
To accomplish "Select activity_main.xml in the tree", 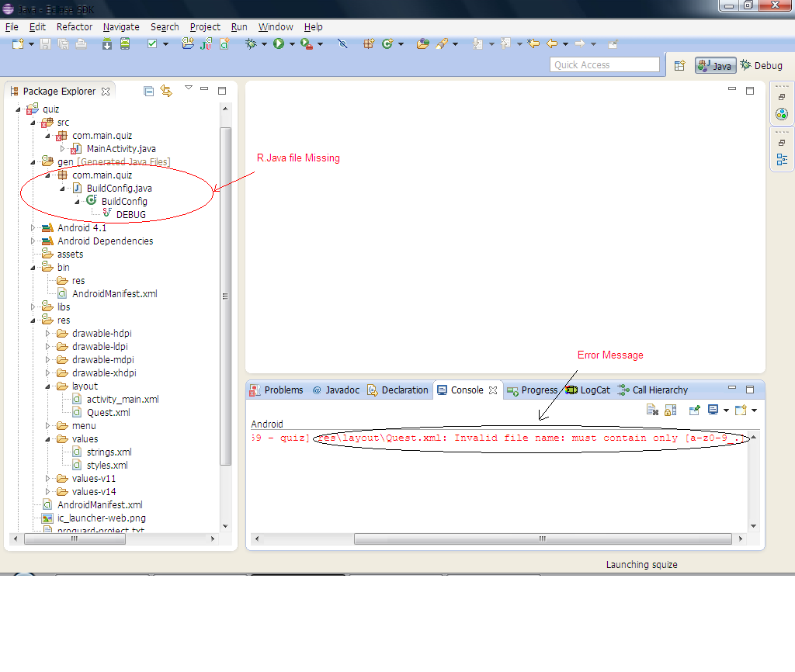I will pos(123,400).
